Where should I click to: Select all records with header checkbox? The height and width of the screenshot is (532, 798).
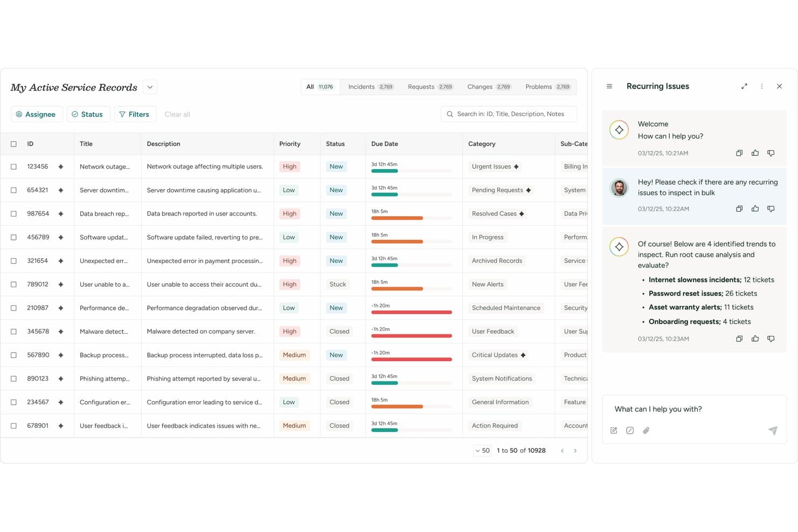click(13, 144)
